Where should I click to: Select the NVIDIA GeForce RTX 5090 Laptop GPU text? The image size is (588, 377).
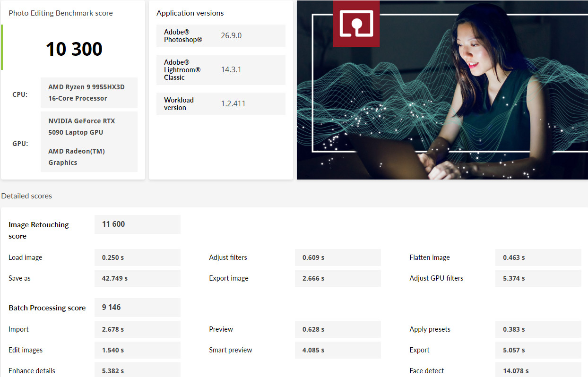(x=82, y=127)
